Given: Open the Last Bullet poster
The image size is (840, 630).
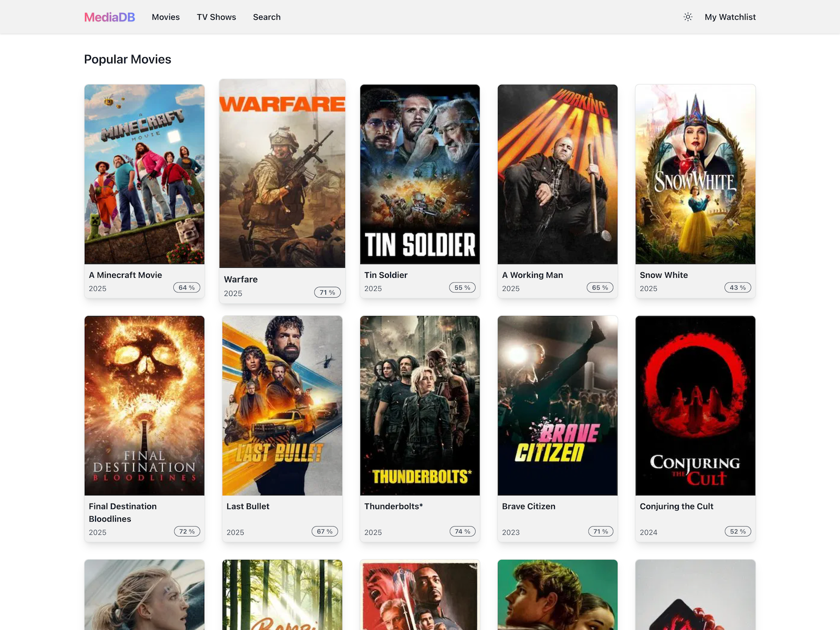Looking at the screenshot, I should pyautogui.click(x=282, y=405).
